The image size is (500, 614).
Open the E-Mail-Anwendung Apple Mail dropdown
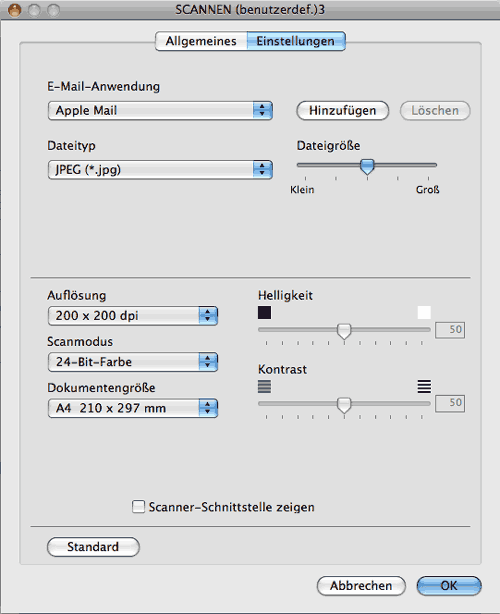pyautogui.click(x=160, y=110)
